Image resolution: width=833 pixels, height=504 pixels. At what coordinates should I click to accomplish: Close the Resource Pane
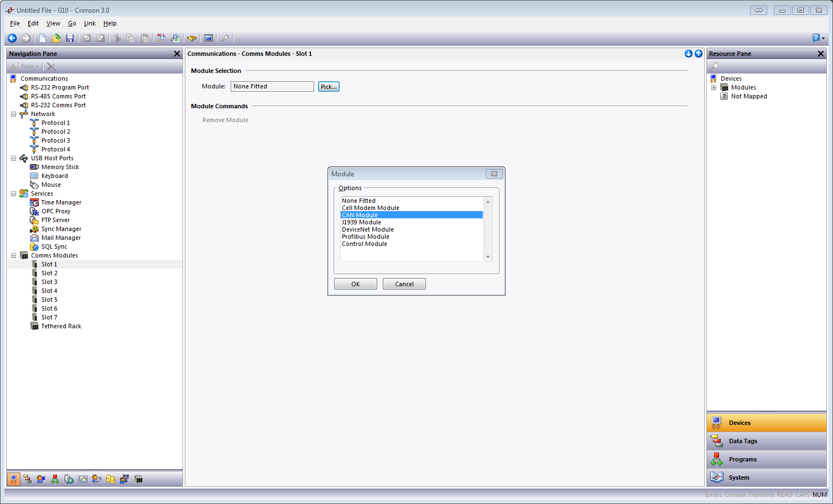821,54
